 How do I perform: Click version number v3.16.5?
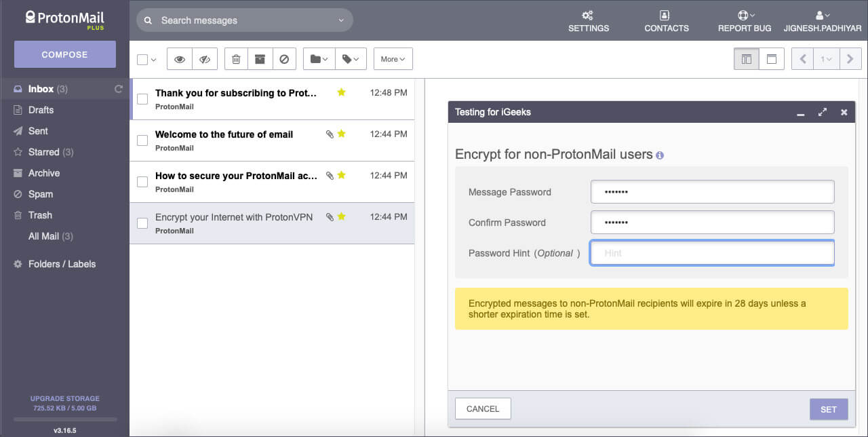pos(65,430)
